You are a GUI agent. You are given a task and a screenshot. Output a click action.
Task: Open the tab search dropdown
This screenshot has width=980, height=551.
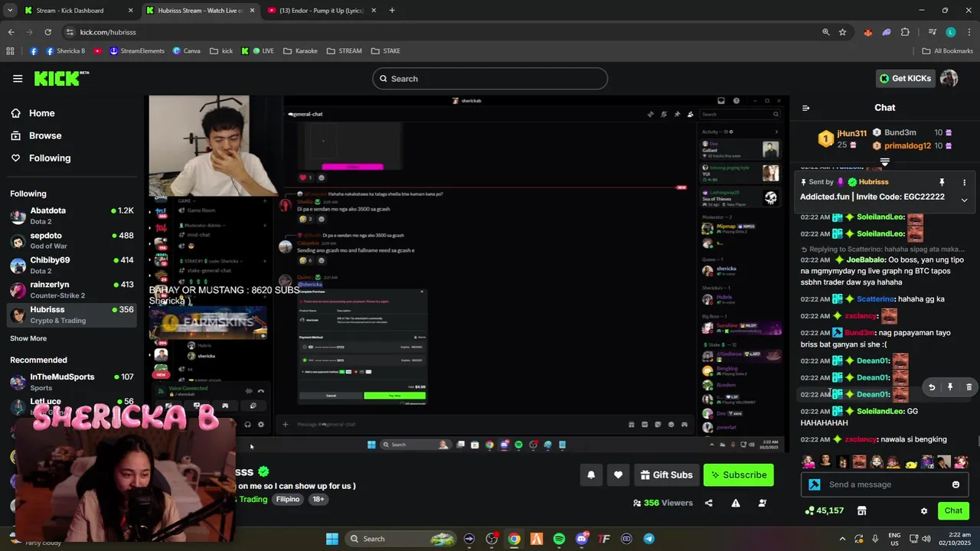pyautogui.click(x=10, y=11)
